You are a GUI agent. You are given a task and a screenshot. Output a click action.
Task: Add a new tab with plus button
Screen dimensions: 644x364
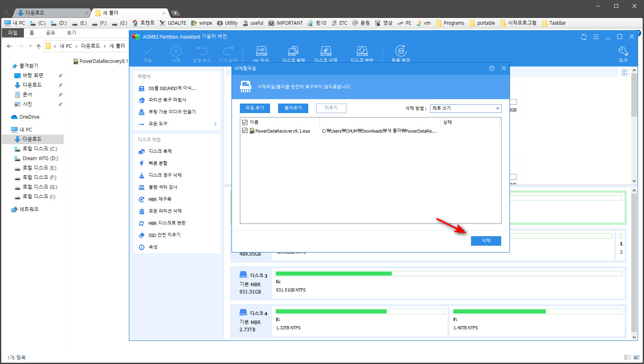tap(175, 13)
